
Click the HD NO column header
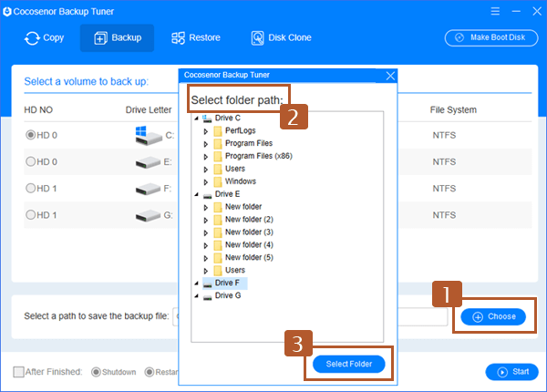(38, 110)
